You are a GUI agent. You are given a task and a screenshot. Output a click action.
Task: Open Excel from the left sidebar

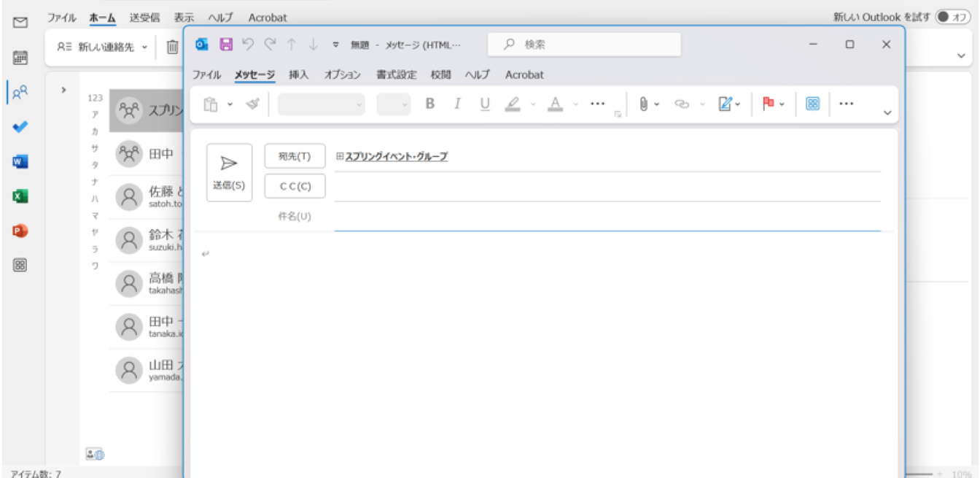(x=20, y=196)
